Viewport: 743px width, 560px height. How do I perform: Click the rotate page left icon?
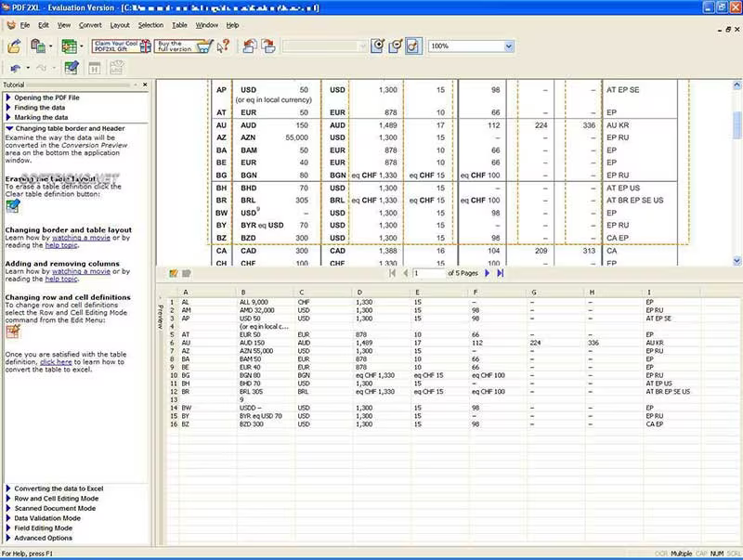(250, 46)
